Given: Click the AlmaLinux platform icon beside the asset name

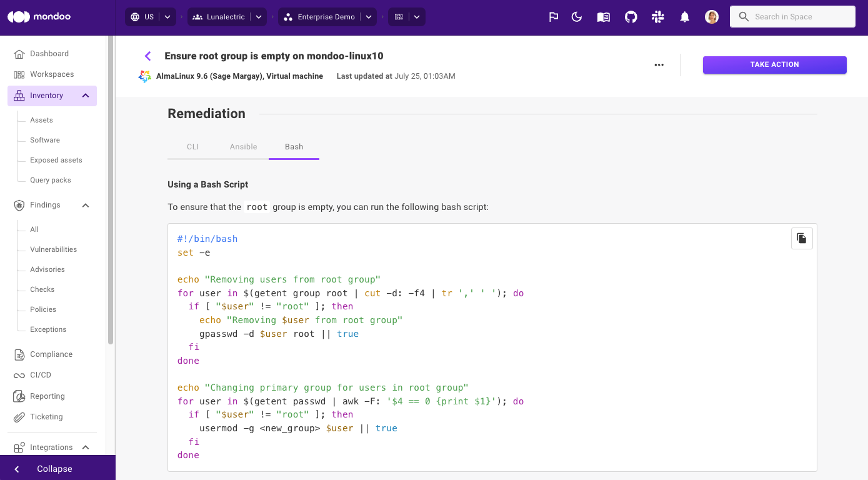Looking at the screenshot, I should (x=144, y=76).
